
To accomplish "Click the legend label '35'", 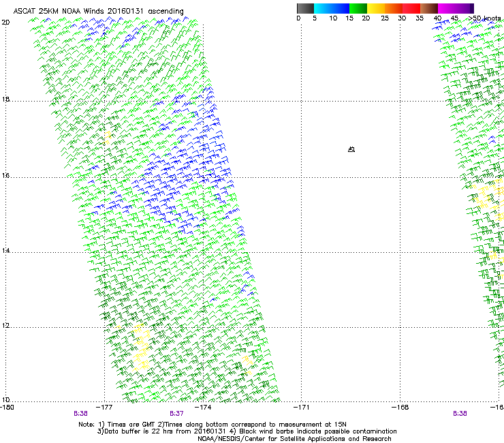I will [420, 18].
